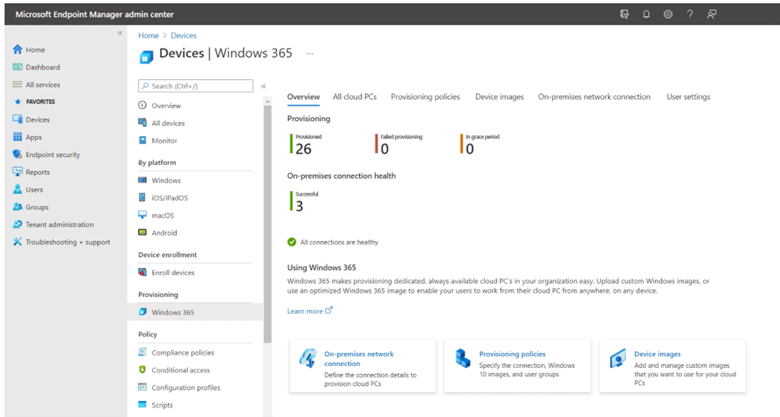Click the Devices breadcrumb link

pyautogui.click(x=184, y=35)
